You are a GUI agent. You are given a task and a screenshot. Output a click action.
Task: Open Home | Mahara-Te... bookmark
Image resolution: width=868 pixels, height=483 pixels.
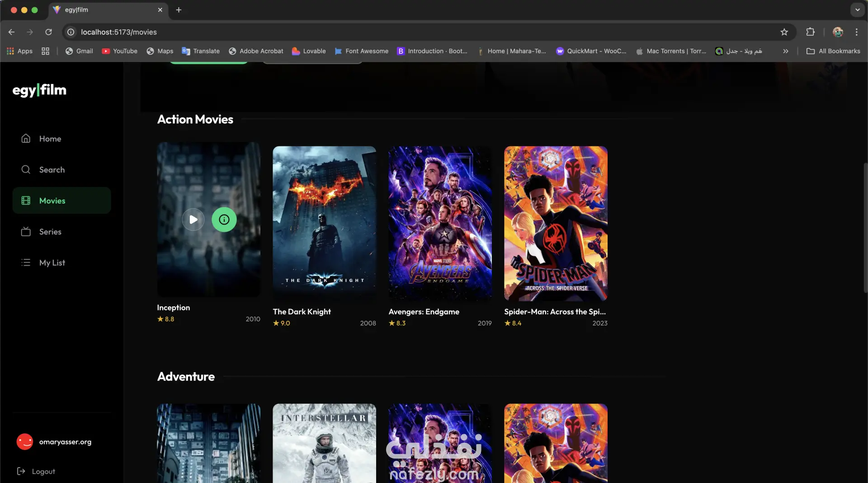[511, 51]
